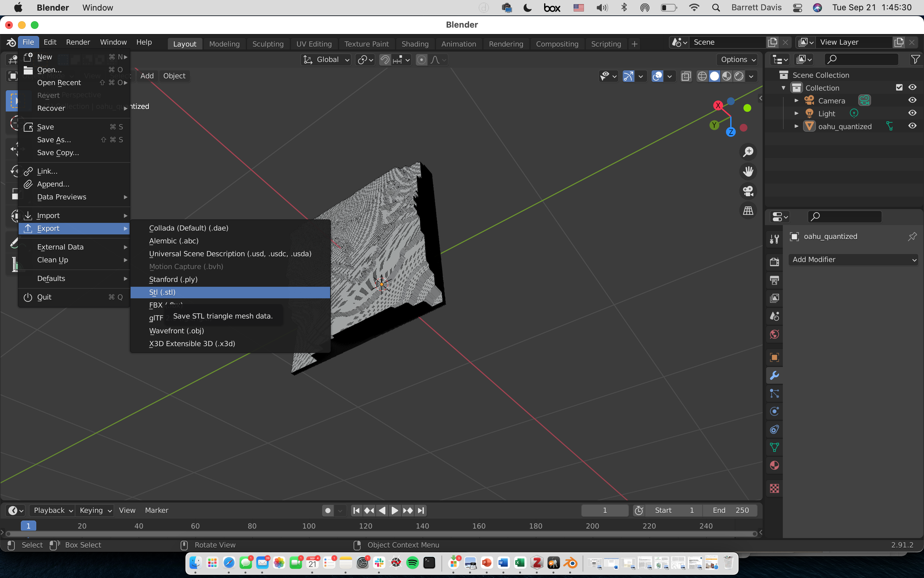924x578 pixels.
Task: Open the Output properties tab icon
Action: (774, 280)
